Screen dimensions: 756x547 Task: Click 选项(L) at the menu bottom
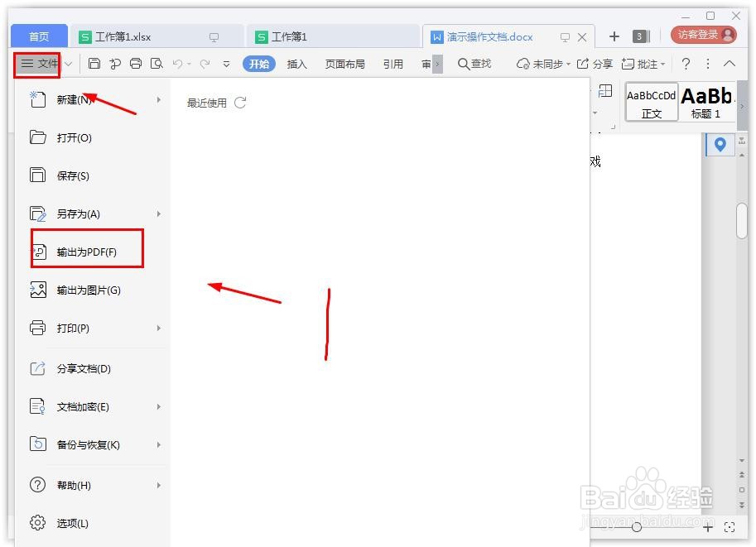73,523
